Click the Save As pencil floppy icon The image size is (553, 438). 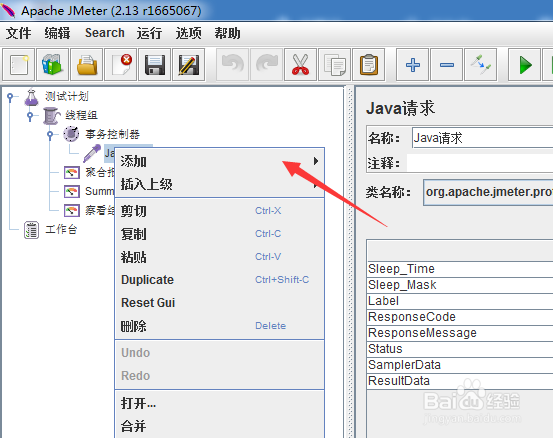[189, 65]
